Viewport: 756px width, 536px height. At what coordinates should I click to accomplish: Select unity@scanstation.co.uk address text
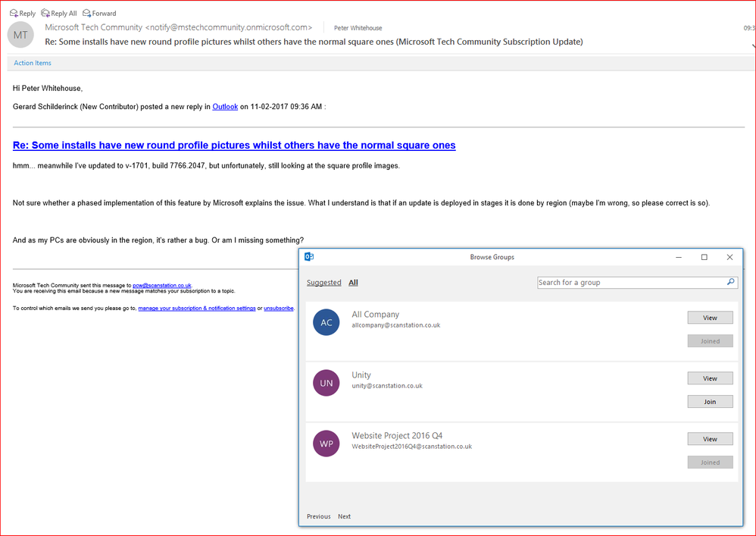(387, 386)
